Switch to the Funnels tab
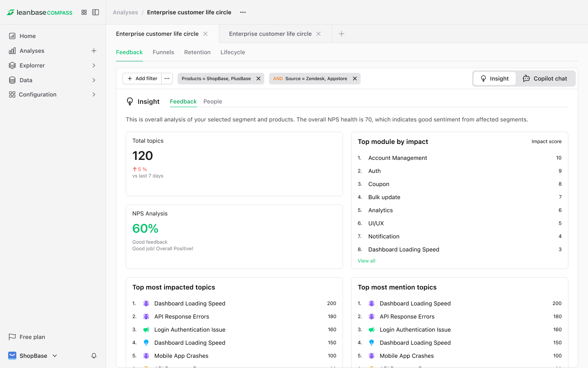 point(163,52)
